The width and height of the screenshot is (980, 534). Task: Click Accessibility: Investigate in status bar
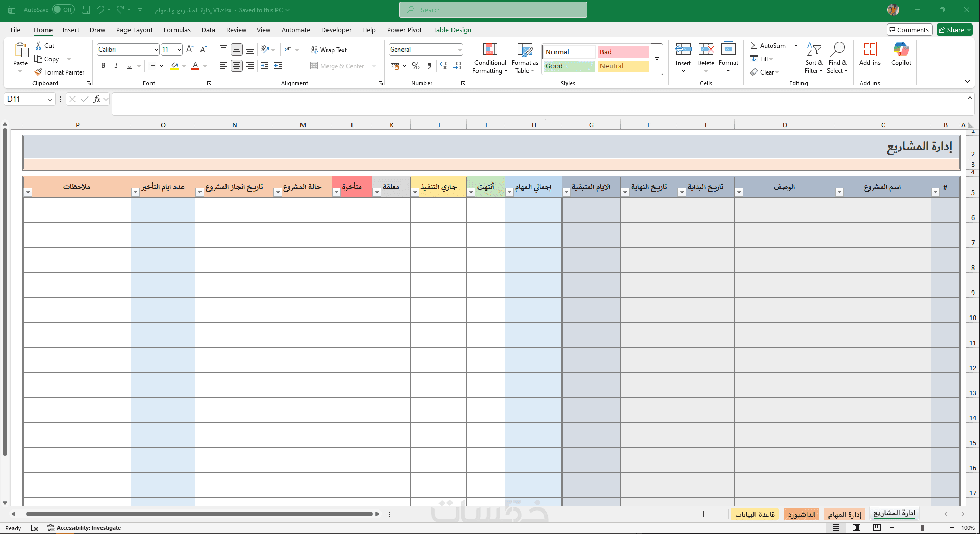click(84, 528)
